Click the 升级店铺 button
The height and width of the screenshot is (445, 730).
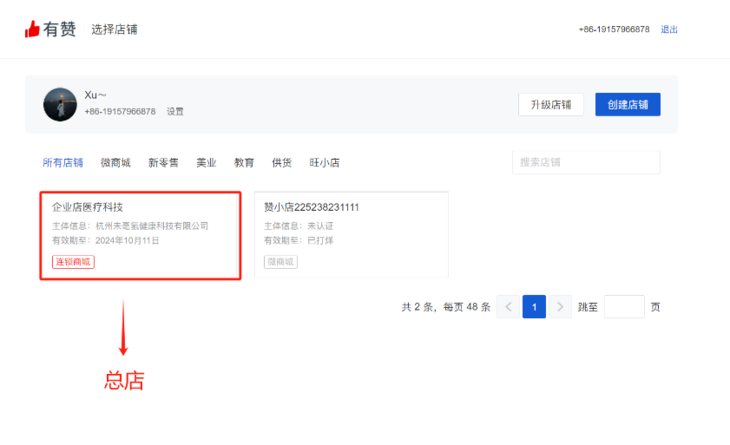click(x=550, y=105)
